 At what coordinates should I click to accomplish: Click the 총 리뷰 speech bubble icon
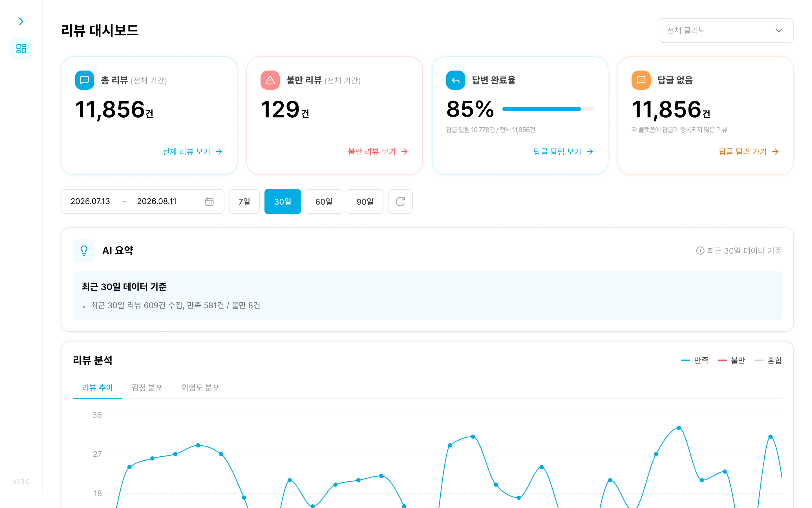(85, 80)
